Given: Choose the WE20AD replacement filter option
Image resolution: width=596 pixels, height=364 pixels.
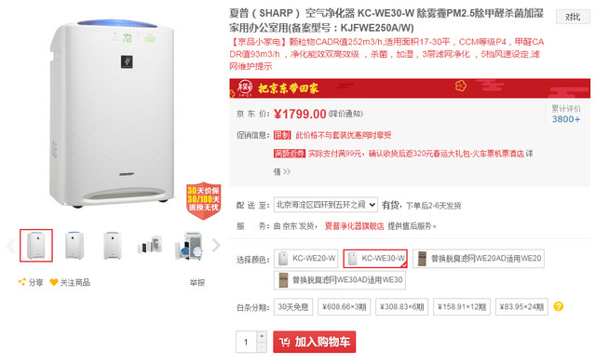Looking at the screenshot, I should click(479, 259).
